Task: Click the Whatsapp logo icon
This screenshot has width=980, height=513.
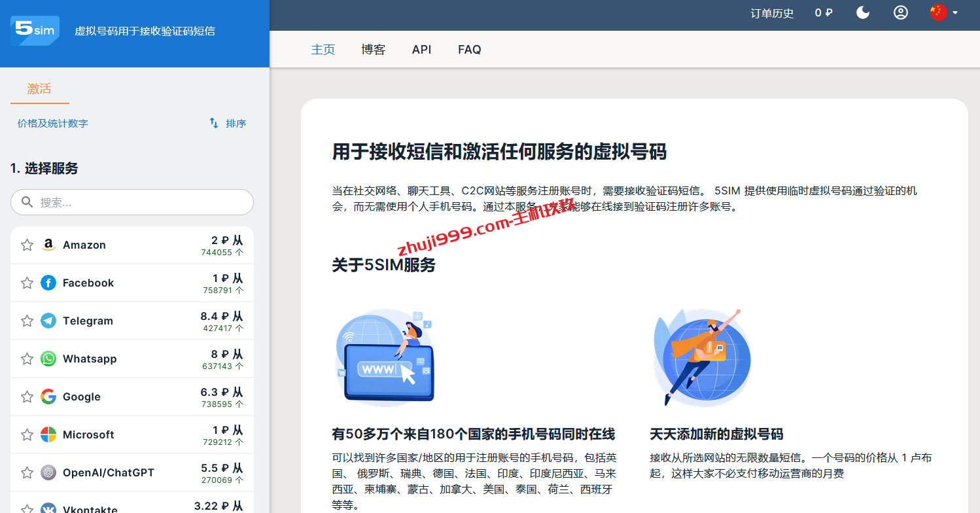Action: pyautogui.click(x=48, y=359)
